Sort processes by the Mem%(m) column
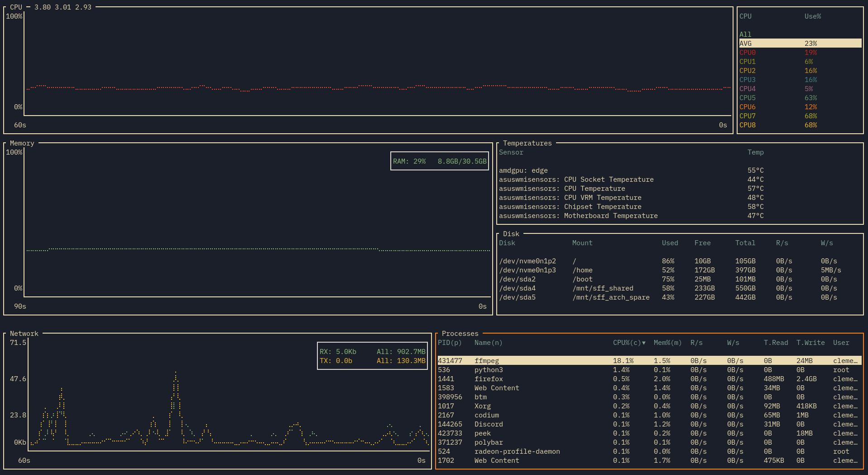The image size is (868, 475). [667, 343]
